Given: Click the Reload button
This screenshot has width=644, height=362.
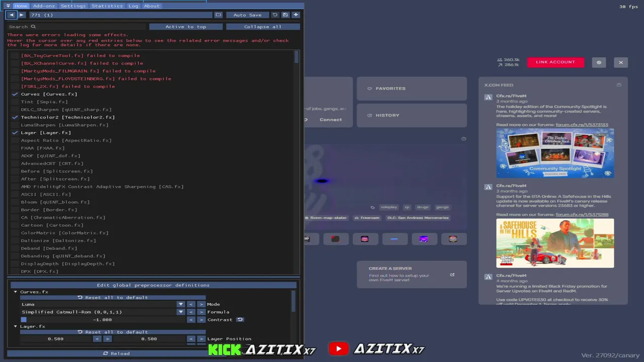Looking at the screenshot, I should pos(116,353).
